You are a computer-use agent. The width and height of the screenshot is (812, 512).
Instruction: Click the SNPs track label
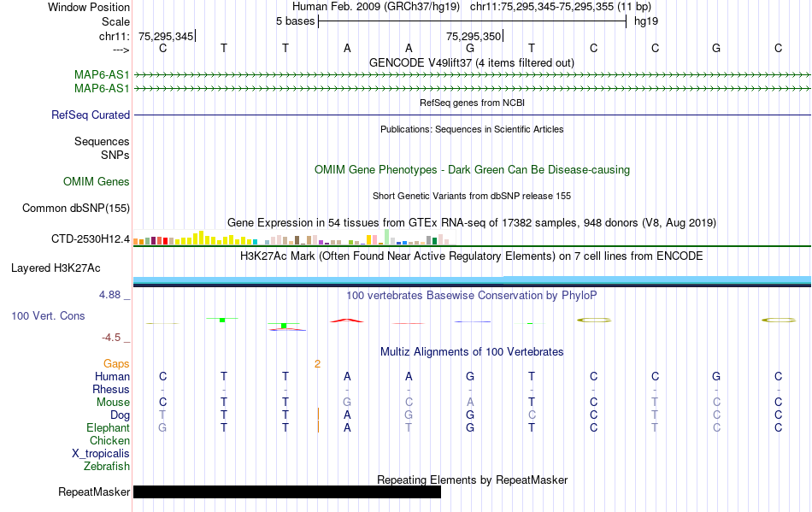(115, 155)
